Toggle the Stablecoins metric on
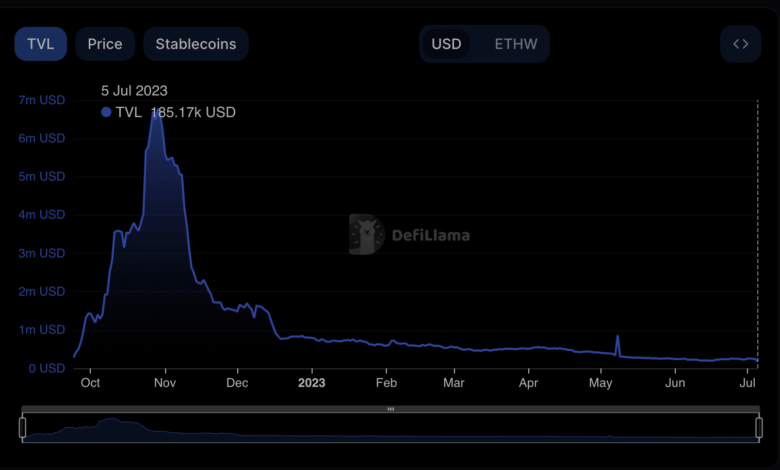Screen dimensions: 780x470 196,44
